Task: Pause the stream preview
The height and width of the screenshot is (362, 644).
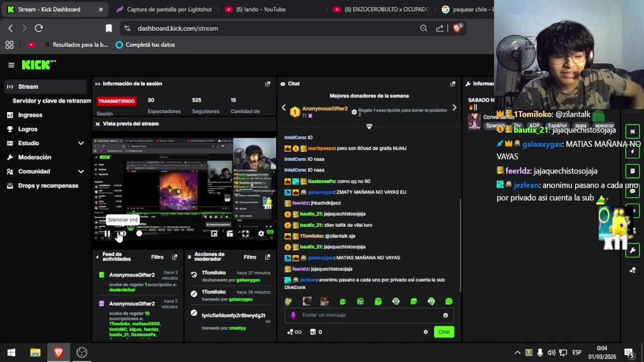Action: (107, 233)
